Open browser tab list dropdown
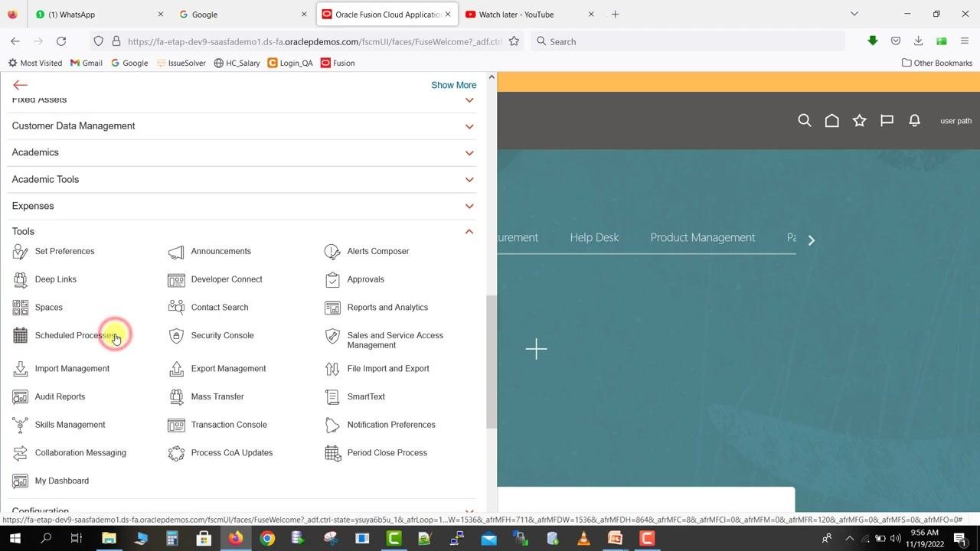Screen dimensions: 980x551 pyautogui.click(x=854, y=14)
